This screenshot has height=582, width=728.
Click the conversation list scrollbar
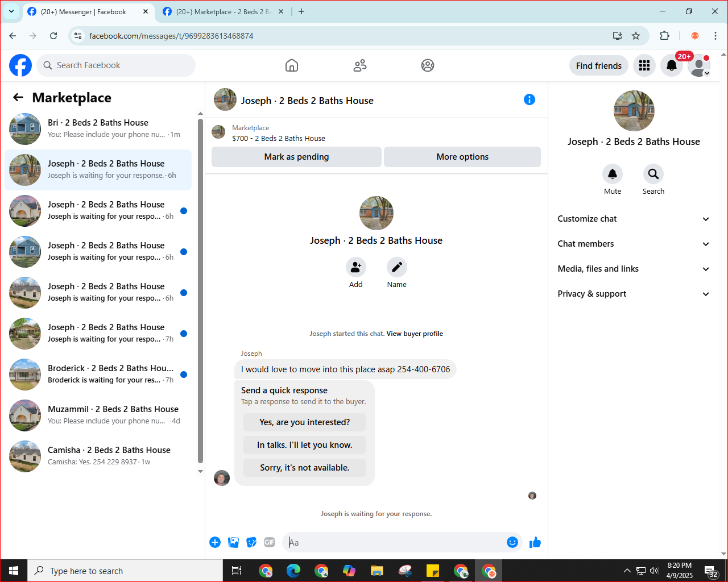point(200,290)
